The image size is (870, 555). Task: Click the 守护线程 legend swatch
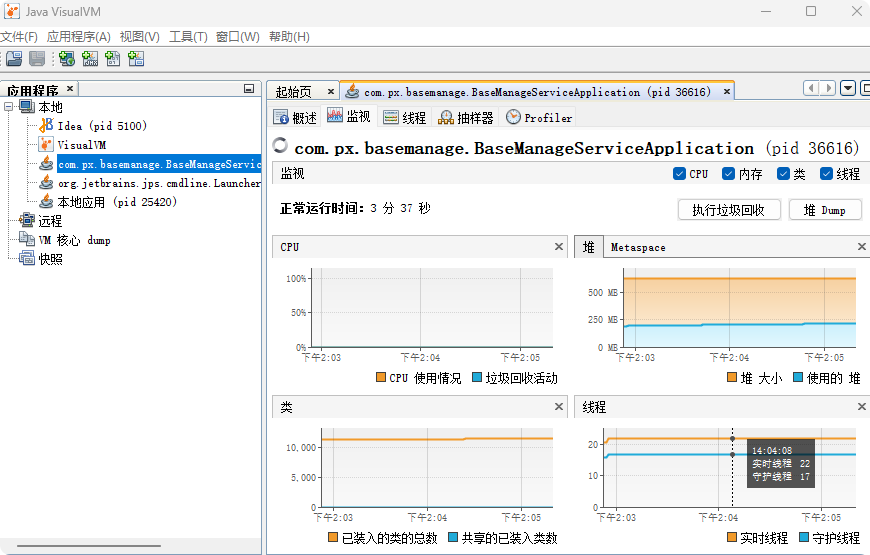(x=804, y=537)
